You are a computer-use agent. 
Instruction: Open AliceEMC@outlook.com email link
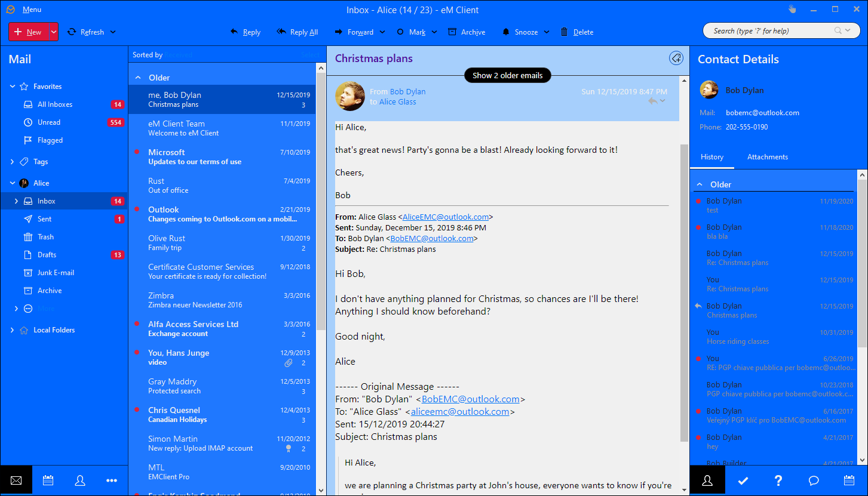pos(446,217)
